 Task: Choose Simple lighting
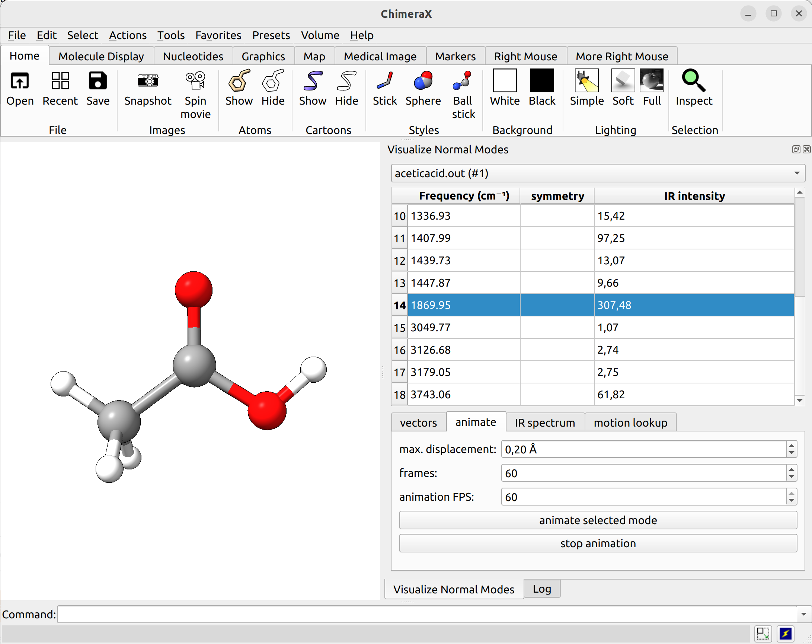pyautogui.click(x=587, y=81)
